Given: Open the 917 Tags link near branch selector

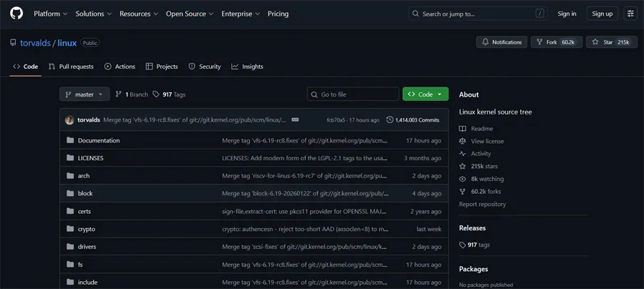Looking at the screenshot, I should pyautogui.click(x=169, y=94).
